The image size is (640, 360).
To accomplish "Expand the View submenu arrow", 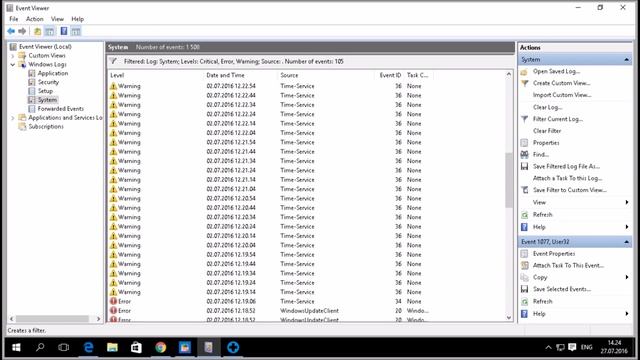I will pos(627,202).
